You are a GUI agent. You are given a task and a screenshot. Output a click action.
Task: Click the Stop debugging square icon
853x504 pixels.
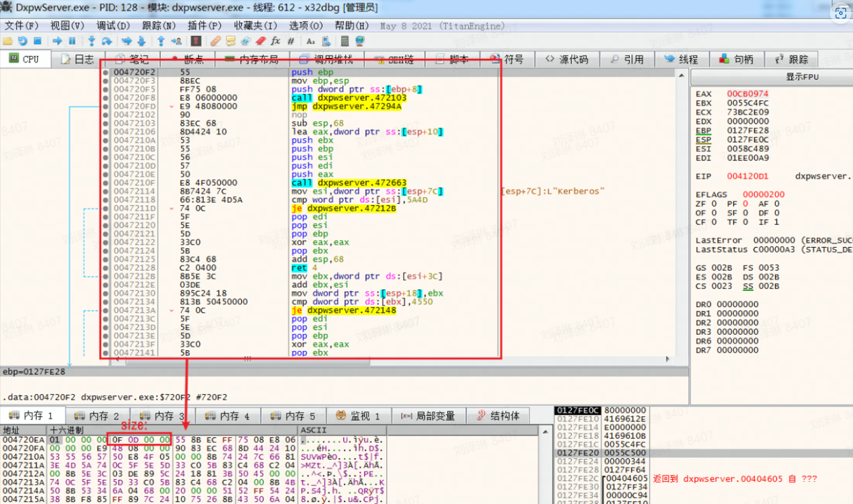coord(37,41)
